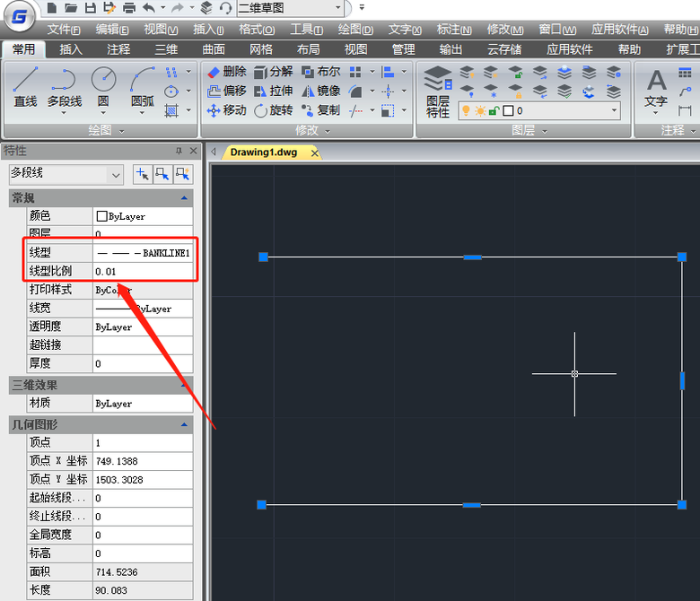
Task: Open the 多段线 object type dropdown
Action: [115, 174]
